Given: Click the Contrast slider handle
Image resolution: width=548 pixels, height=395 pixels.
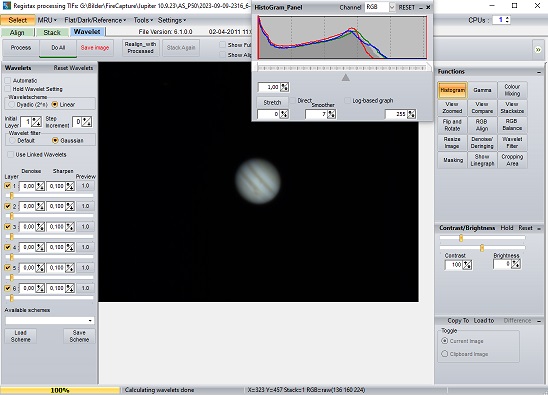Looking at the screenshot, I should [461, 238].
